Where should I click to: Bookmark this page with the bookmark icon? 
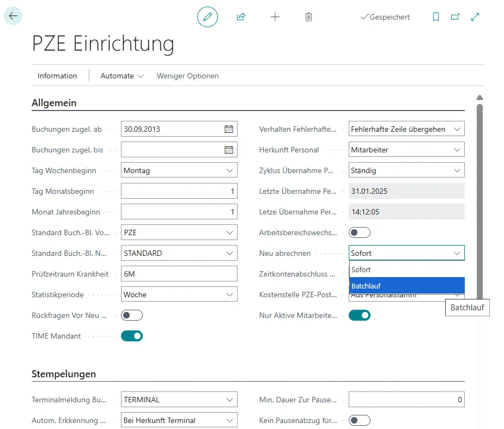435,17
